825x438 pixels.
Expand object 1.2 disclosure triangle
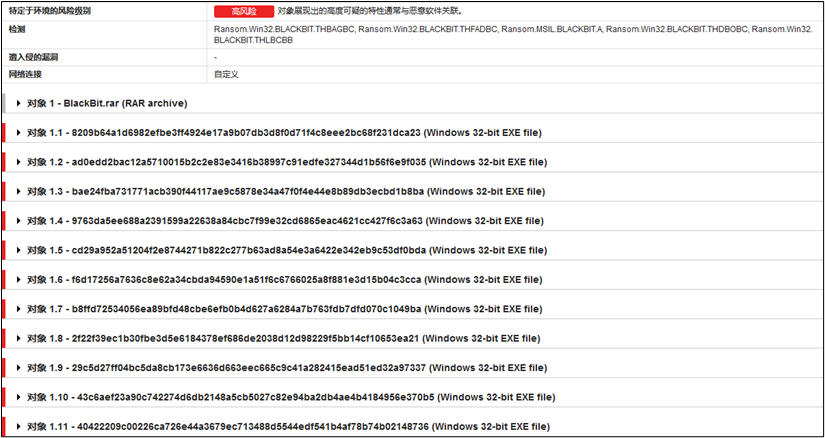pyautogui.click(x=20, y=162)
